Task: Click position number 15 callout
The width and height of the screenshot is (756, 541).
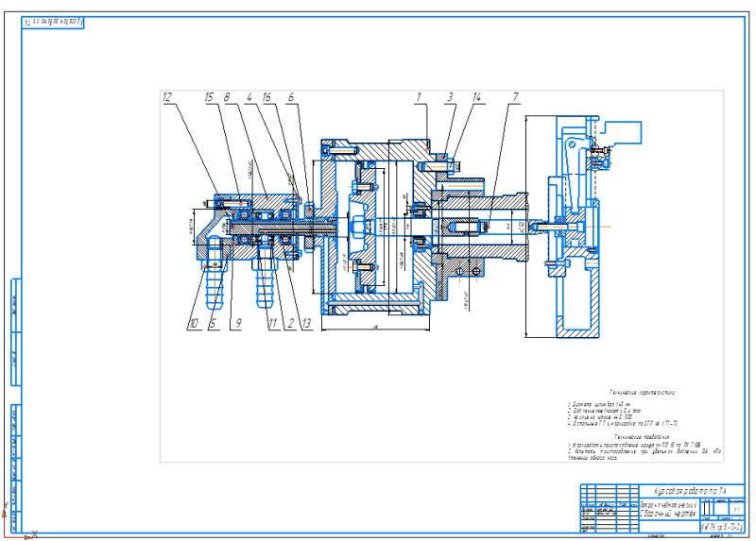Action: [x=209, y=97]
